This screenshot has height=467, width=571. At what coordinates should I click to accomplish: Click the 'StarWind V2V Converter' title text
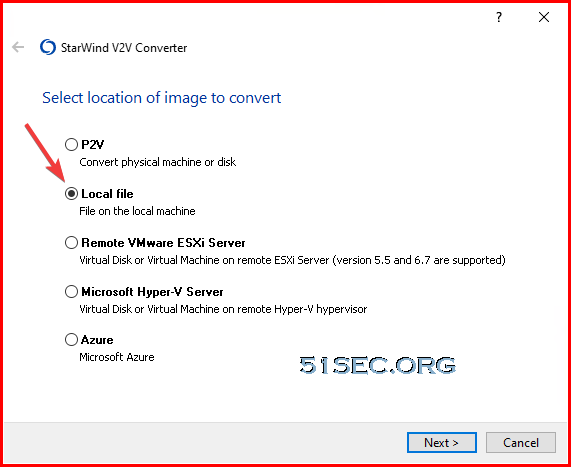pos(124,48)
